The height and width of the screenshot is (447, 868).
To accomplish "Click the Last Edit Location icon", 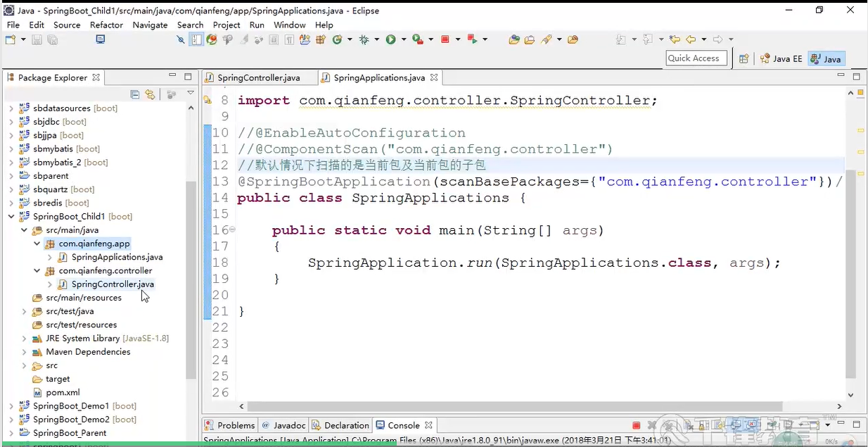I will [675, 40].
